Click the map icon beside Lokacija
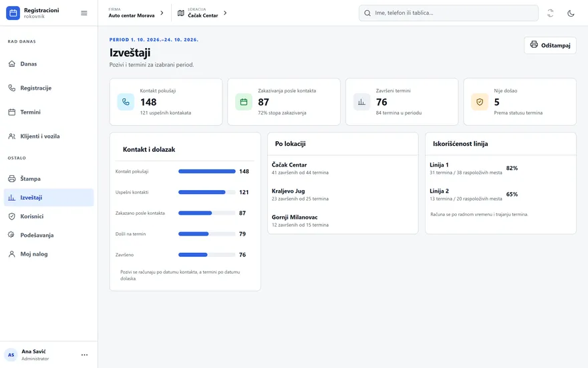The height and width of the screenshot is (368, 588). pos(181,13)
